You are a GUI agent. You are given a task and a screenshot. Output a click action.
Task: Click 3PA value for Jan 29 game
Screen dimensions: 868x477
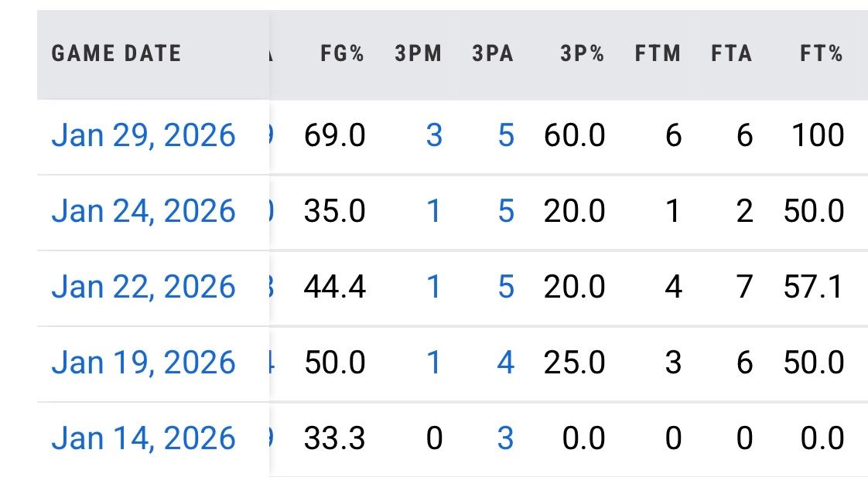[x=505, y=135]
